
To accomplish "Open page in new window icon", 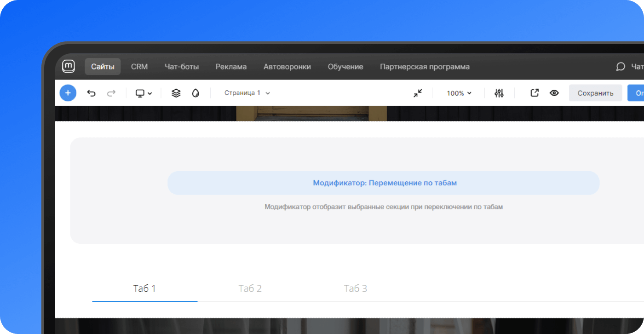I will [x=534, y=93].
